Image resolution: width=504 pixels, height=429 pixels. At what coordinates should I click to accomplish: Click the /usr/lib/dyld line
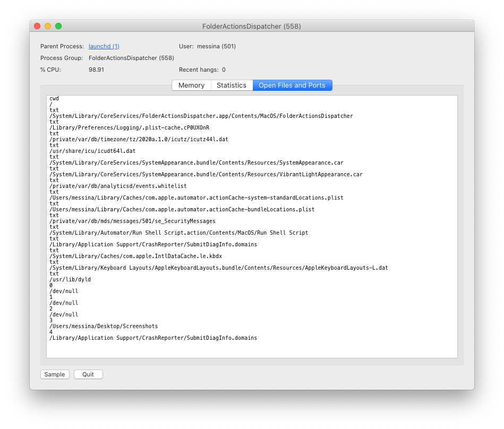point(70,280)
